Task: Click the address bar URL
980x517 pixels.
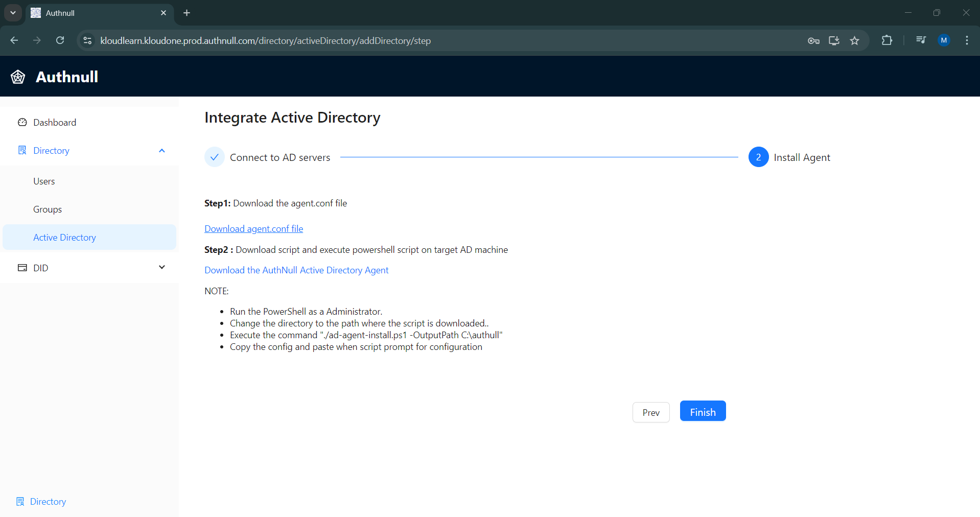Action: point(265,40)
